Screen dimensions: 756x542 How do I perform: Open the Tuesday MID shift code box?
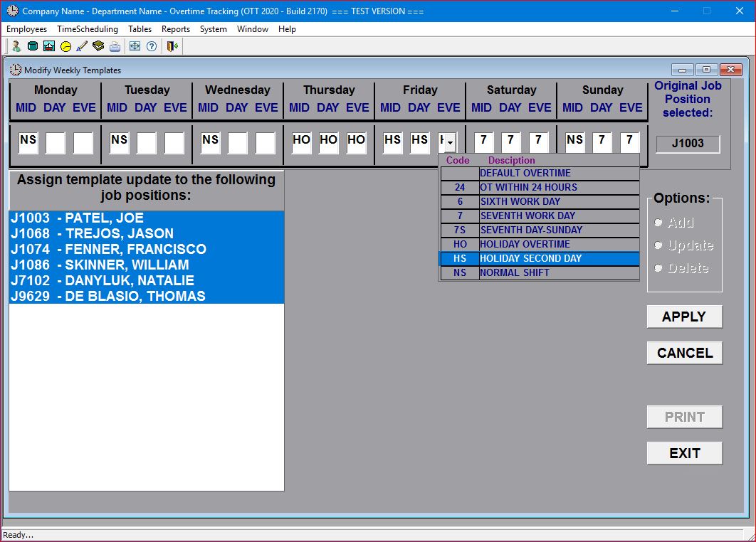[x=119, y=142]
